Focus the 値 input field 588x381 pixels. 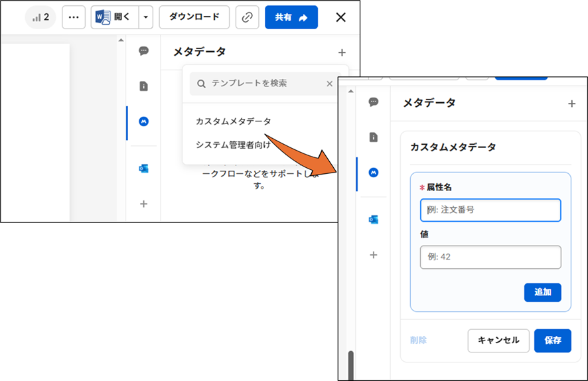pos(490,257)
